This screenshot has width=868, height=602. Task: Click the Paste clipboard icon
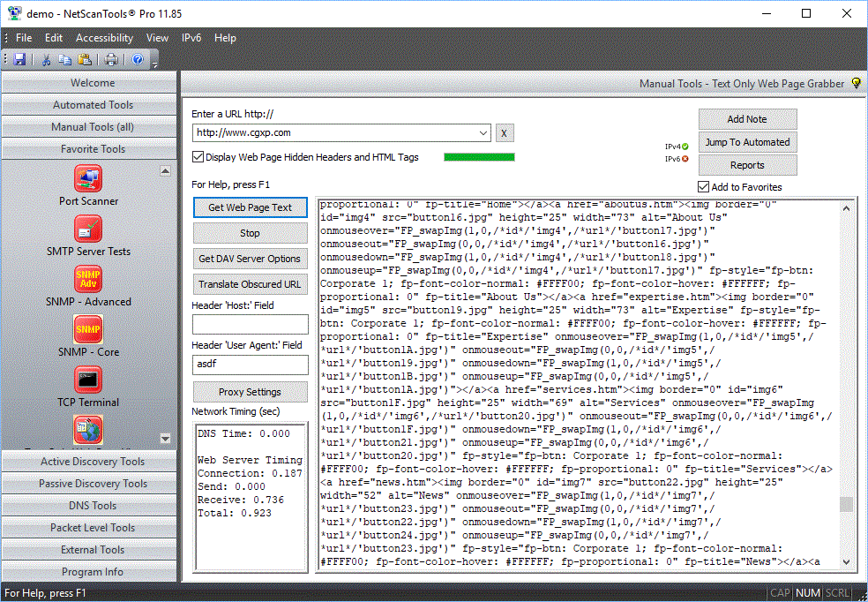pos(84,59)
